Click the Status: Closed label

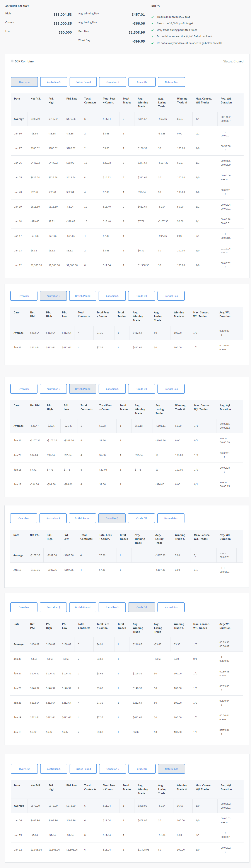click(x=233, y=61)
